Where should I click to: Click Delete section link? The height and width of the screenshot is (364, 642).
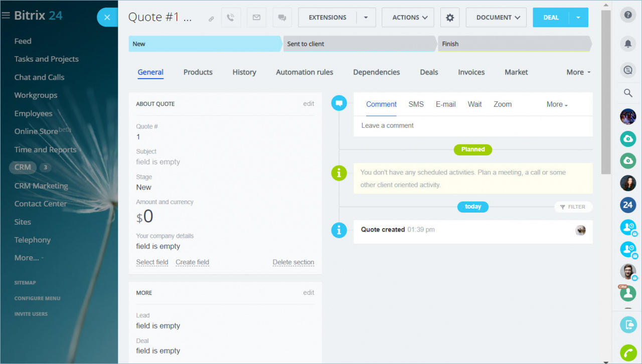point(293,262)
